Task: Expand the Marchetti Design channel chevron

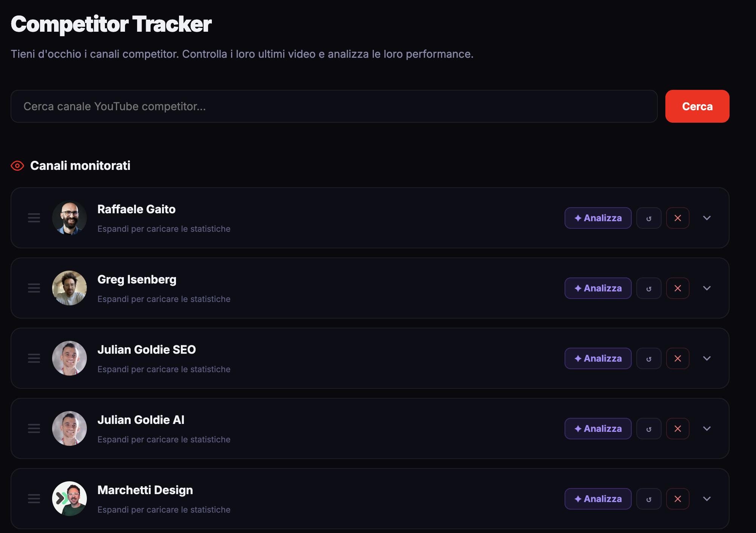Action: [x=707, y=499]
